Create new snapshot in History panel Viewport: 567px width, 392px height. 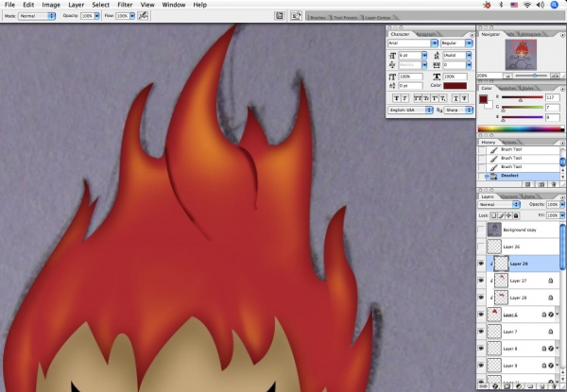point(541,184)
